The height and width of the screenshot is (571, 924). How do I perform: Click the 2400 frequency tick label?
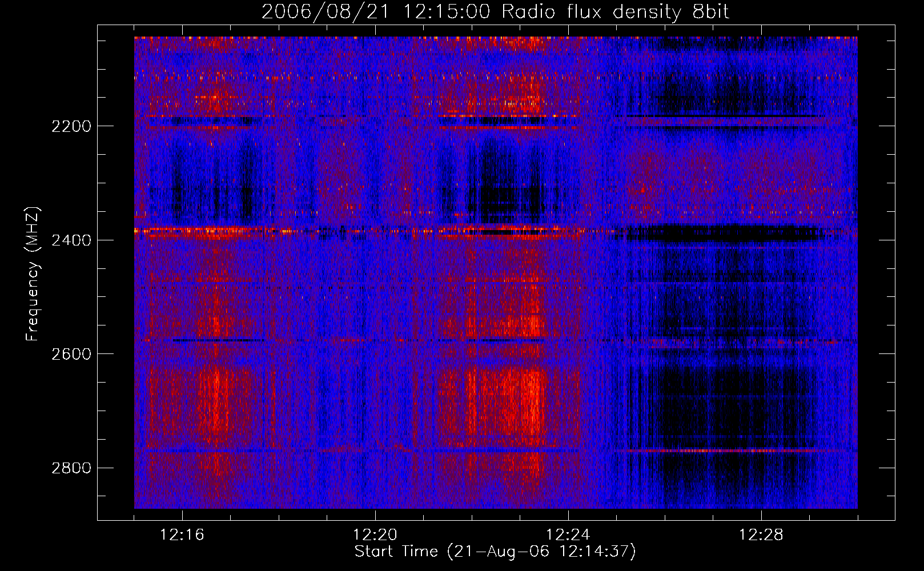[71, 240]
